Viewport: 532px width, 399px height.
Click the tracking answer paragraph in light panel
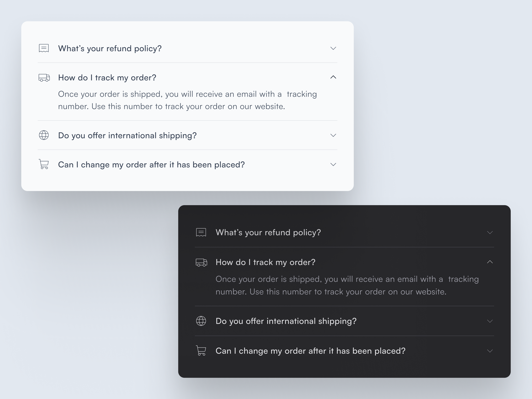[187, 100]
